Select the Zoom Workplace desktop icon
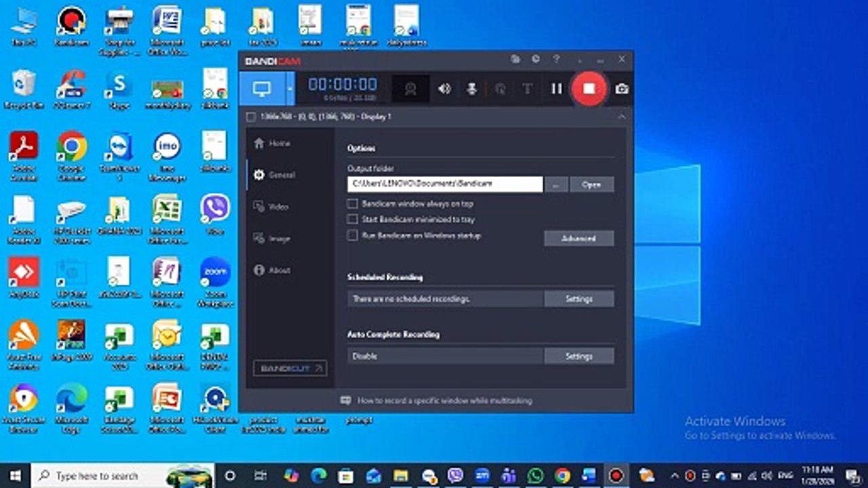The height and width of the screenshot is (488, 868). pos(215,281)
